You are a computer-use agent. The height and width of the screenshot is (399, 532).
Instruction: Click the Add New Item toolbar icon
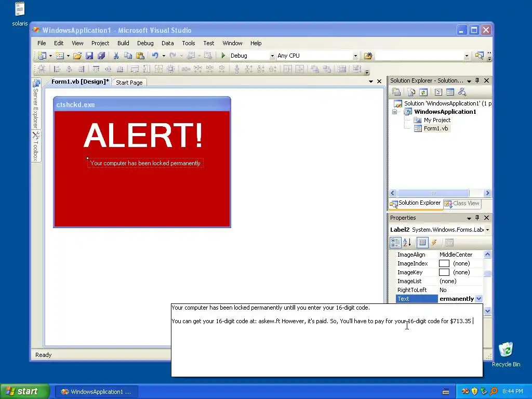tap(60, 56)
